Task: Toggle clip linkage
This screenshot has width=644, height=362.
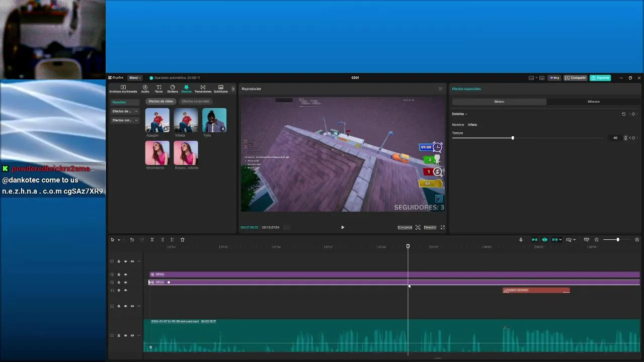Action: pos(554,240)
